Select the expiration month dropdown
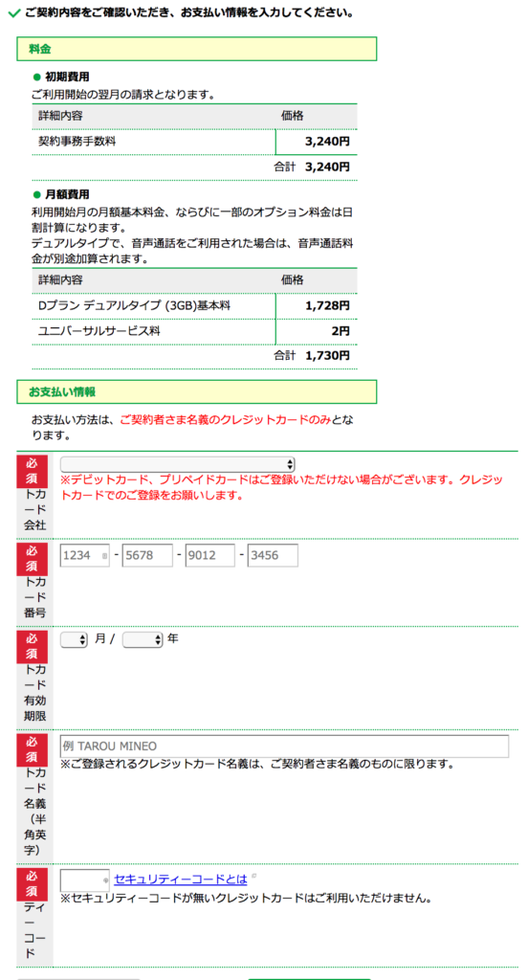The image size is (527, 980). tap(74, 640)
